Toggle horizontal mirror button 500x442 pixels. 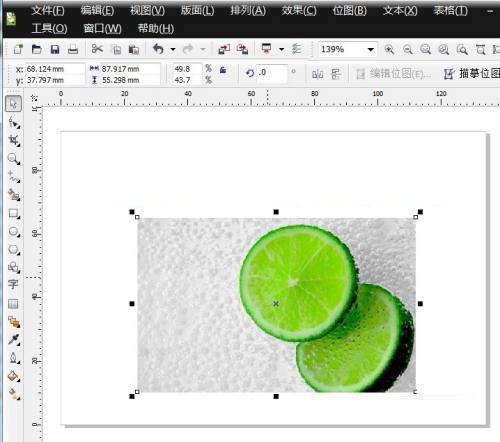click(x=317, y=74)
